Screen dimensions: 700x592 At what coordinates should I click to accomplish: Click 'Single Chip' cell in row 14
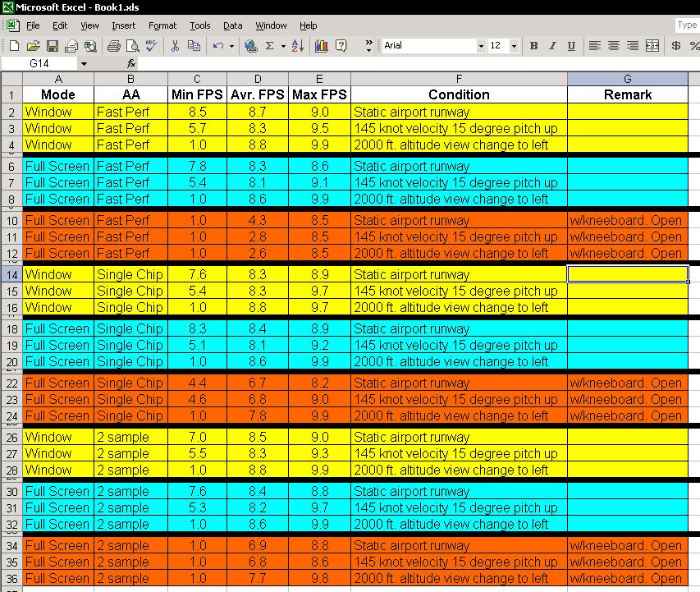click(x=130, y=274)
